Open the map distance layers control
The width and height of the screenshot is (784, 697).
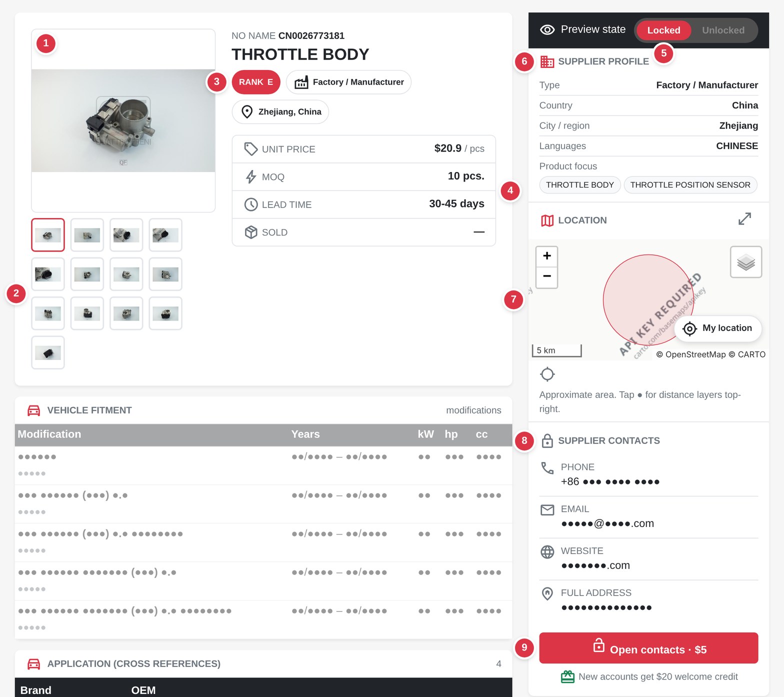click(745, 262)
